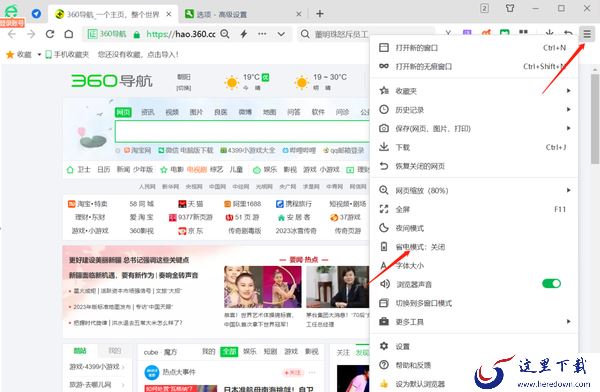Select the 视频 search tab
600x392 pixels.
click(172, 112)
